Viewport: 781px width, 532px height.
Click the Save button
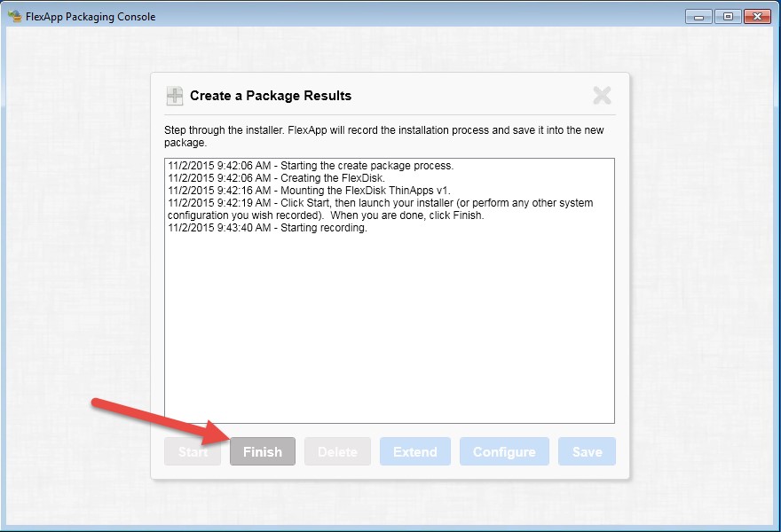pos(587,451)
